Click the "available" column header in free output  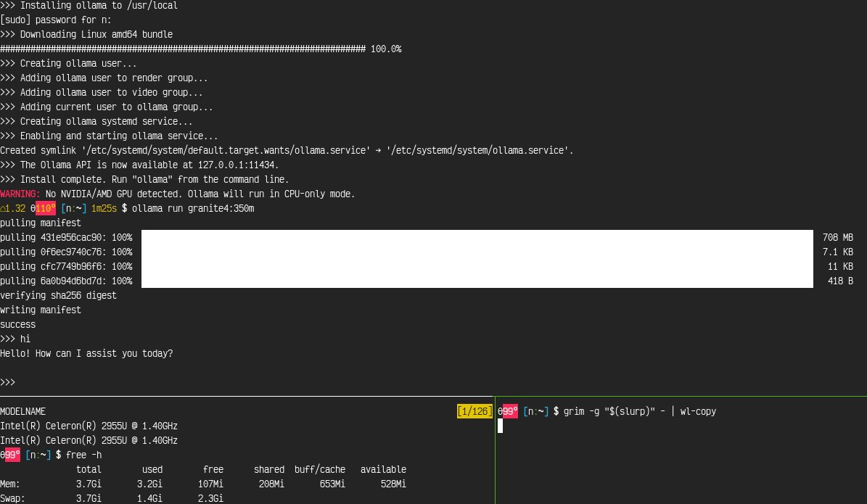(383, 470)
